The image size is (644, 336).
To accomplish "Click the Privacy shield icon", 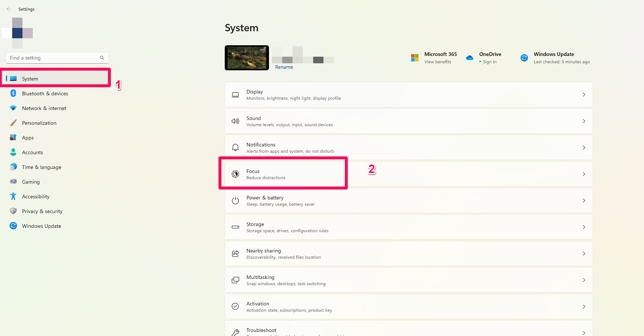I will 13,211.
